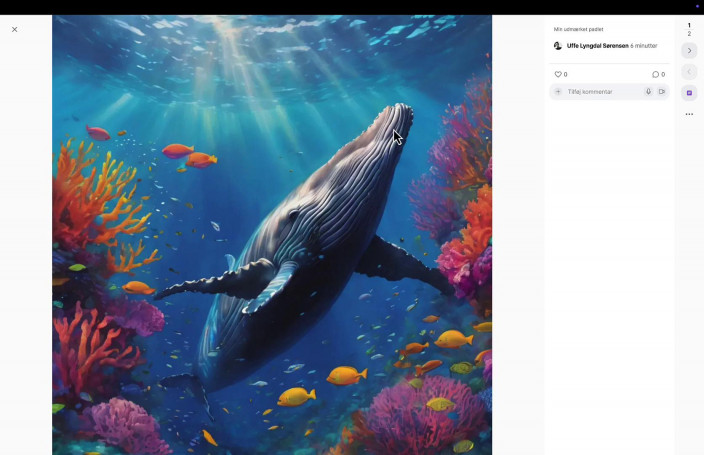Viewport: 704px width, 455px height.
Task: Open Uffe Lyngdal Sørensen's profile name
Action: click(597, 46)
